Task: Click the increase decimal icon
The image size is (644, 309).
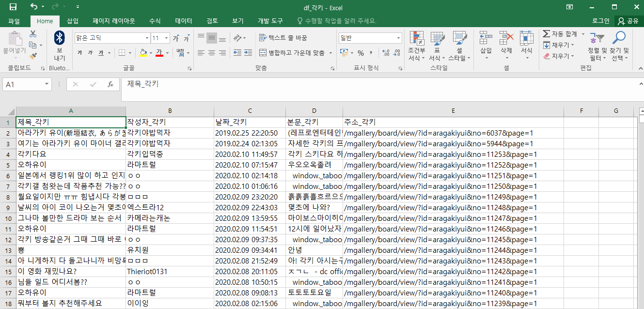Action: pos(386,52)
